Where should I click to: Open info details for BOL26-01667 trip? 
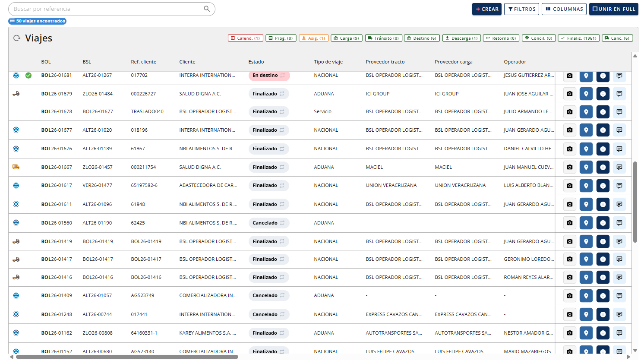tap(603, 167)
